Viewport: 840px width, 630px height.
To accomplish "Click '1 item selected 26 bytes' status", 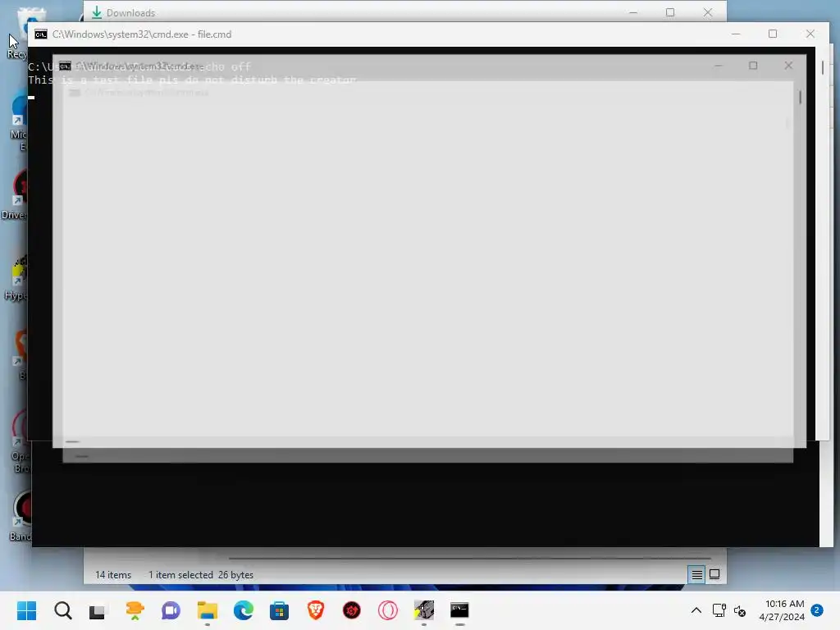I will [x=201, y=575].
